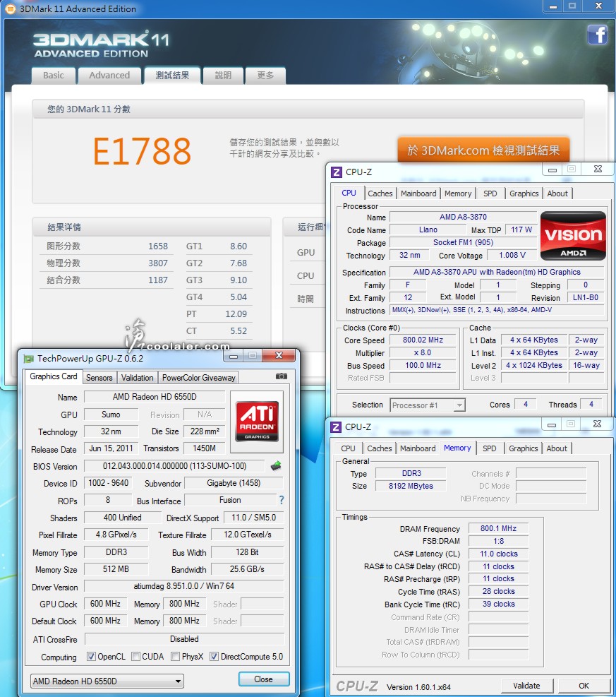Click the GPU-Z title bar icon
616x697 pixels.
click(28, 358)
